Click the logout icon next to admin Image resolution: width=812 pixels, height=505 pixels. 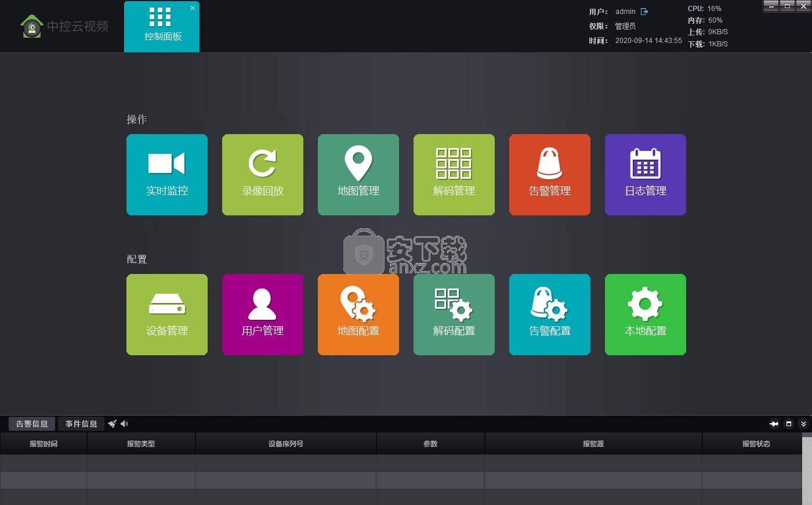[644, 12]
